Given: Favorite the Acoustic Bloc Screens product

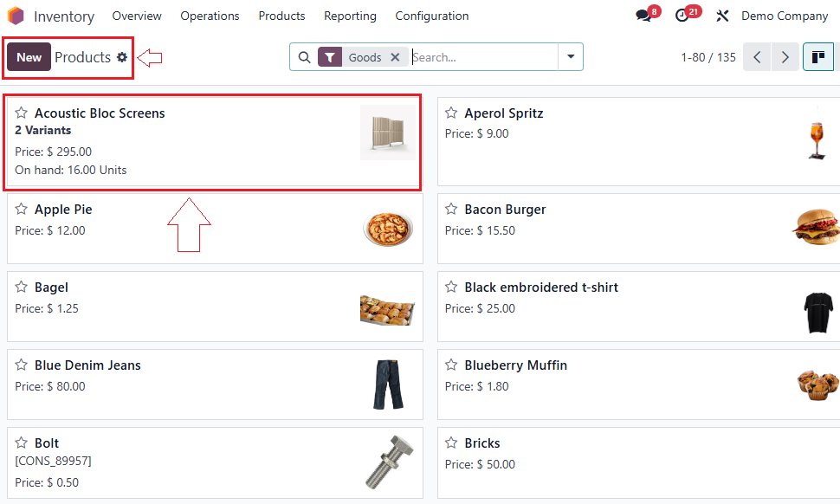Looking at the screenshot, I should 22,113.
